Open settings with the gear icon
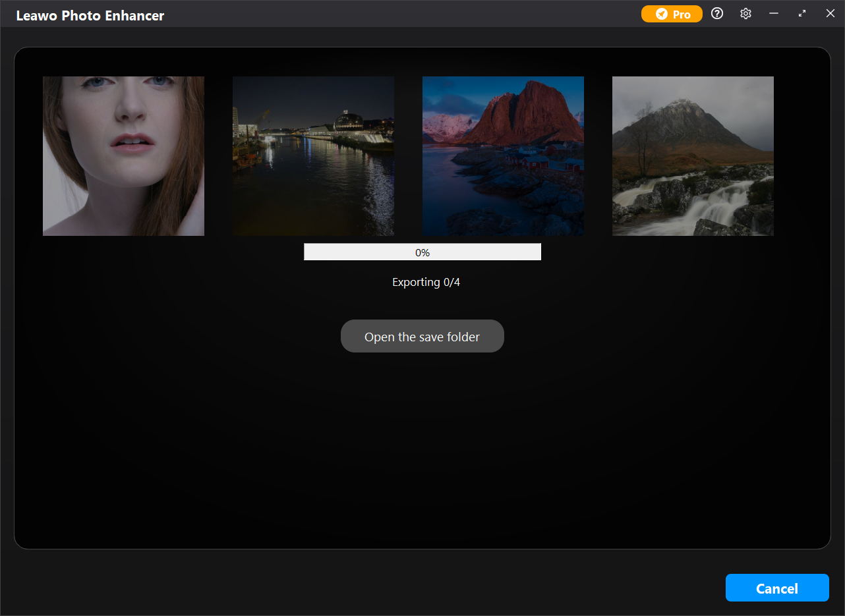The width and height of the screenshot is (845, 616). (x=745, y=14)
